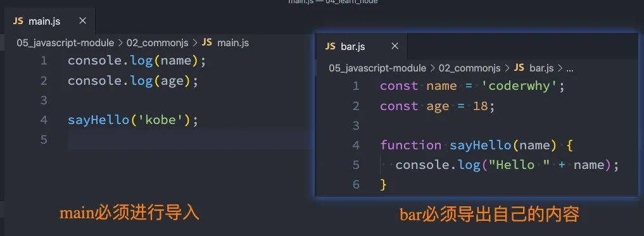Close the main.js tab
Image resolution: width=644 pixels, height=236 pixels.
pyautogui.click(x=82, y=21)
